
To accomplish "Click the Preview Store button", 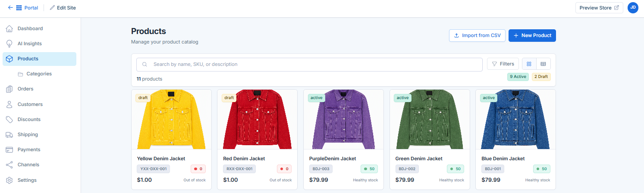I will pos(599,8).
